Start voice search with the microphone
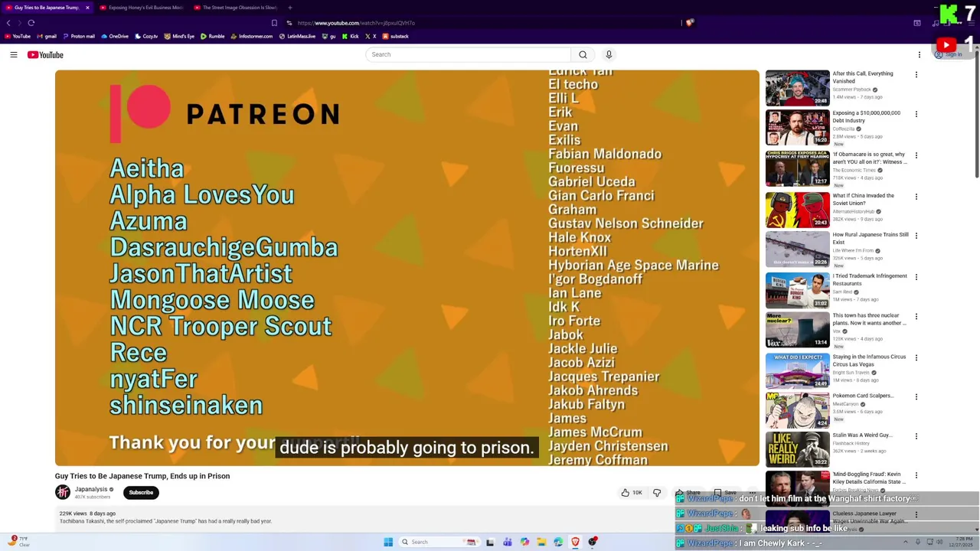This screenshot has width=980, height=551. (x=609, y=54)
